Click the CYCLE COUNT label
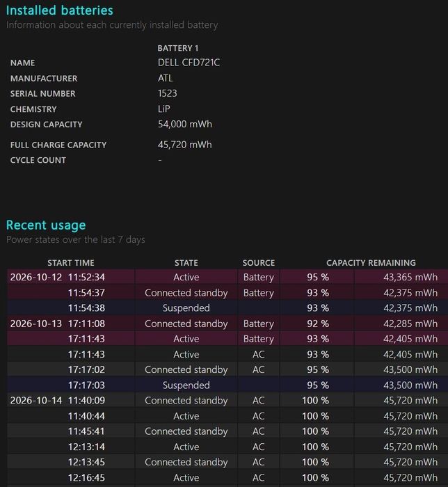Viewport: 448px width, 487px height. [x=38, y=160]
